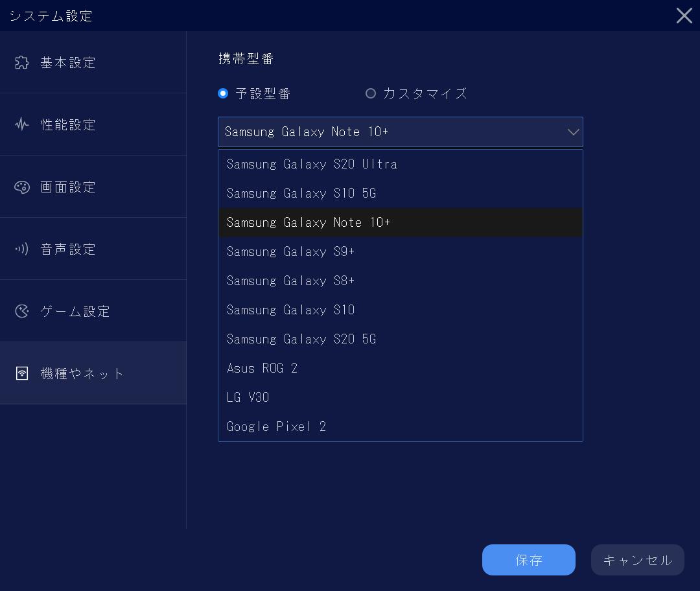Click the 保存 save button
The image size is (700, 591).
pyautogui.click(x=528, y=560)
